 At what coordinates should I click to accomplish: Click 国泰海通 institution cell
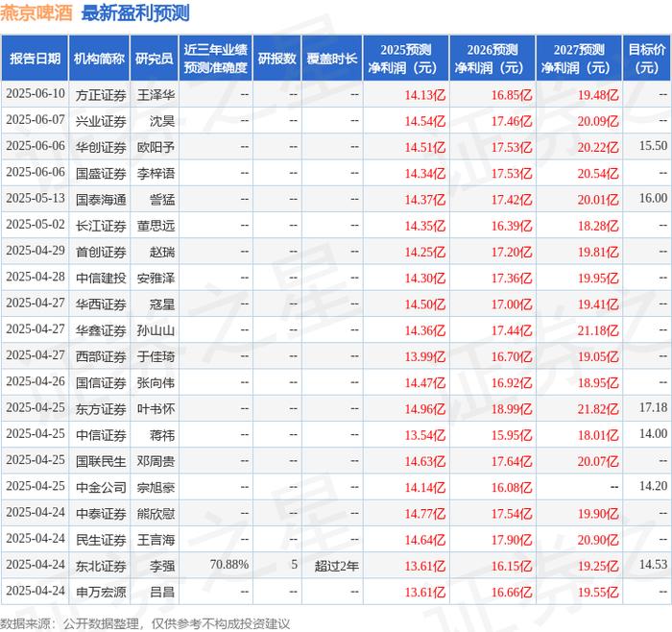(101, 200)
